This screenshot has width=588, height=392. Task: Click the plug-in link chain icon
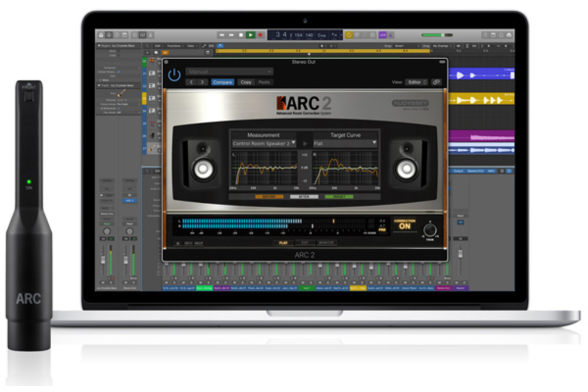pyautogui.click(x=436, y=82)
